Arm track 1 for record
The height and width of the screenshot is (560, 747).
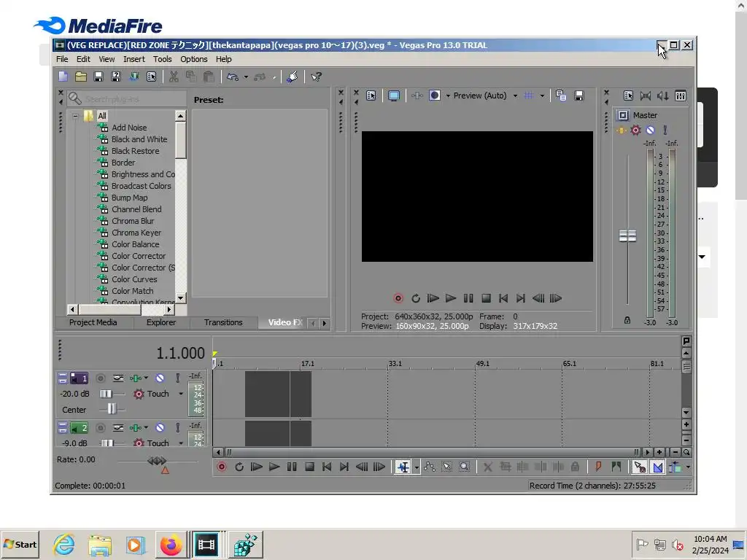101,378
